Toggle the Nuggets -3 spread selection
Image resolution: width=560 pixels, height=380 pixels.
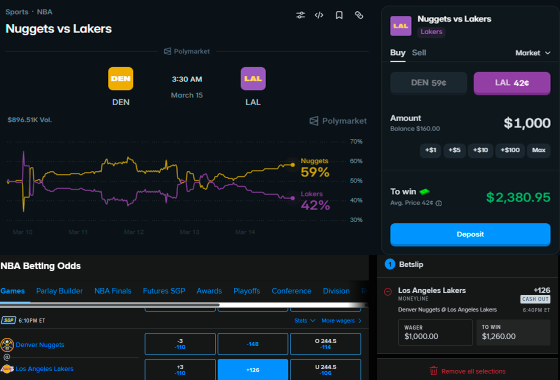pos(180,344)
